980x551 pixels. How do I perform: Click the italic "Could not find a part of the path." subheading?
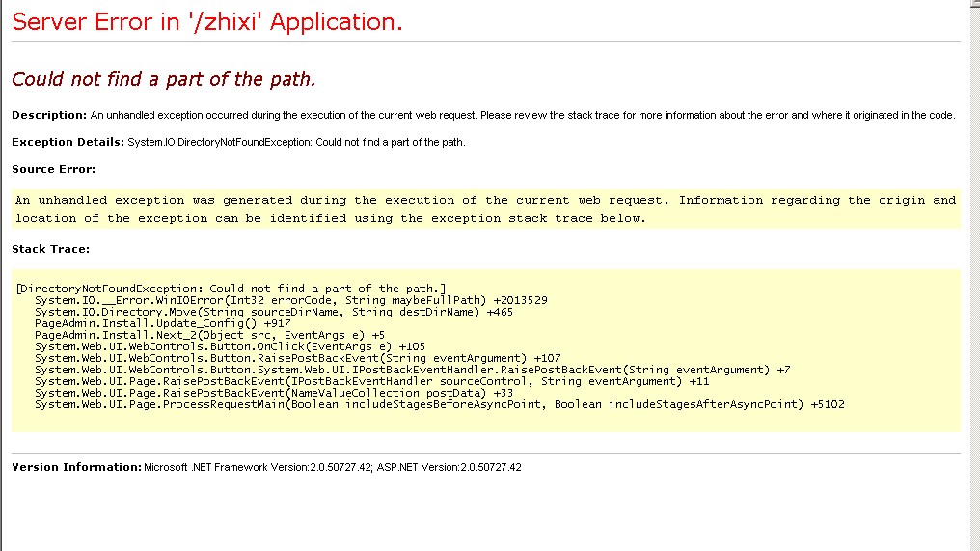[163, 79]
